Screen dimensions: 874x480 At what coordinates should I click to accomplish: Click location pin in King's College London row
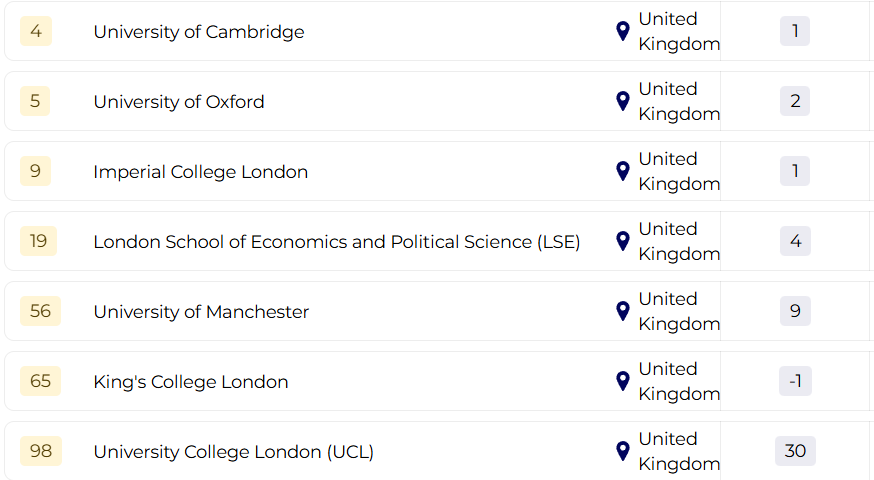pos(623,381)
